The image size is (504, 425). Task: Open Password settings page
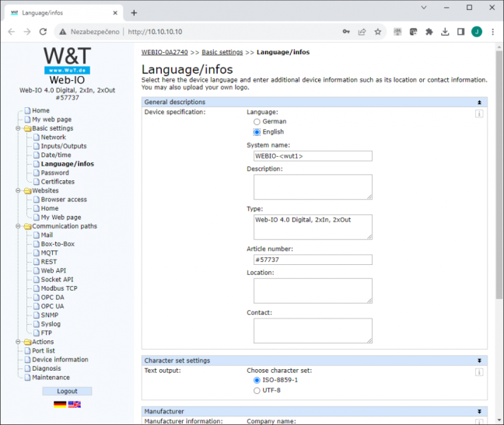54,172
